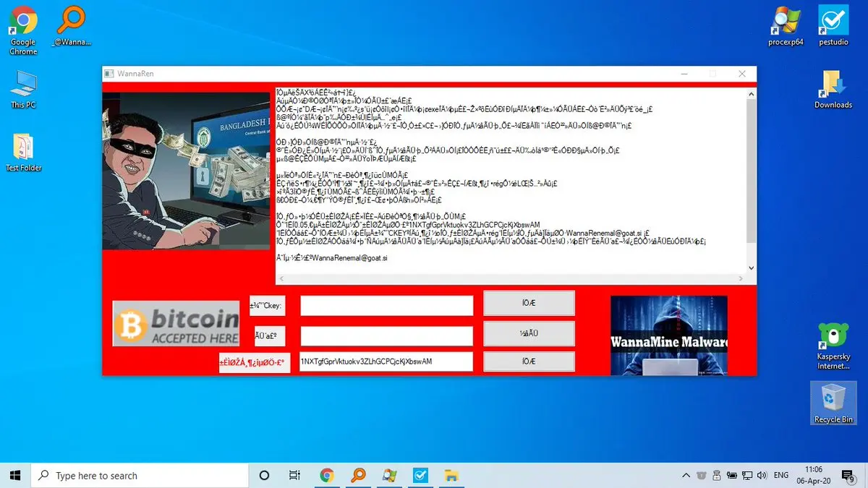Image resolution: width=868 pixels, height=488 pixels.
Task: Open Task View on taskbar
Action: (294, 475)
